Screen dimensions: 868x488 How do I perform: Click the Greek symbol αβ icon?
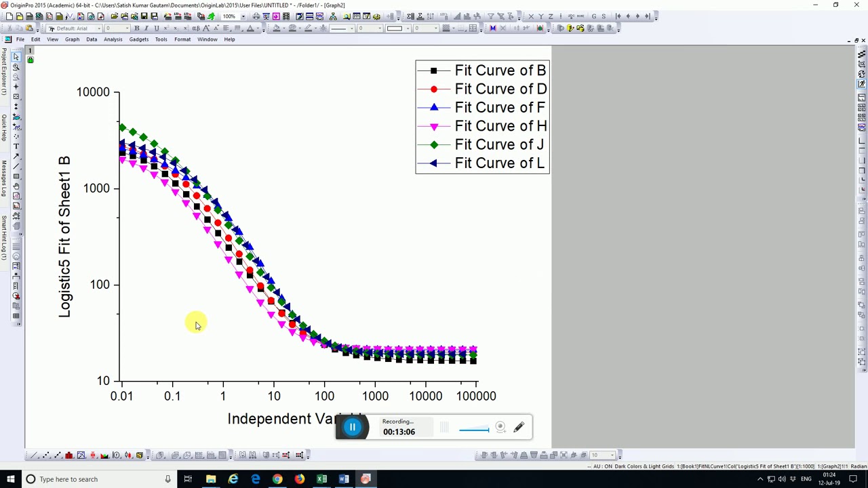196,28
